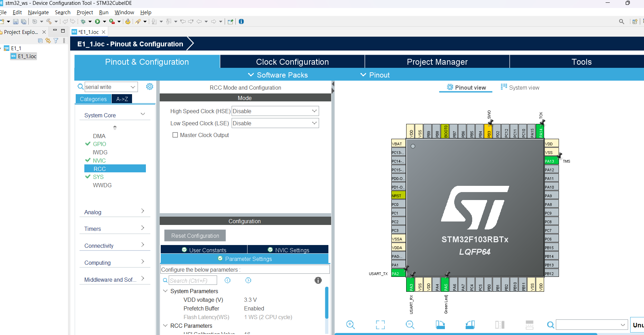This screenshot has height=335, width=644.
Task: Select the Pinout view button
Action: coord(466,88)
